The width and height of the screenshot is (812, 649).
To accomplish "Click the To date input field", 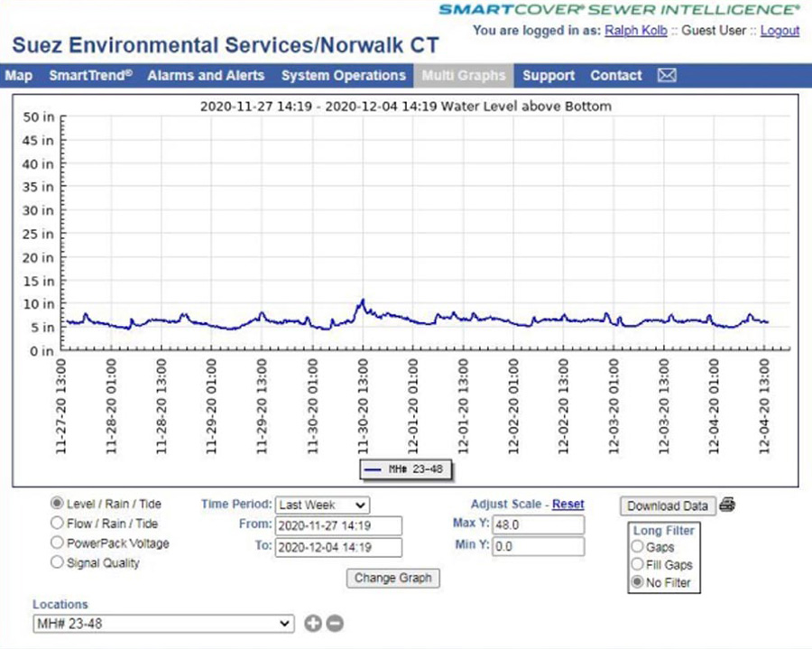I will (x=338, y=548).
